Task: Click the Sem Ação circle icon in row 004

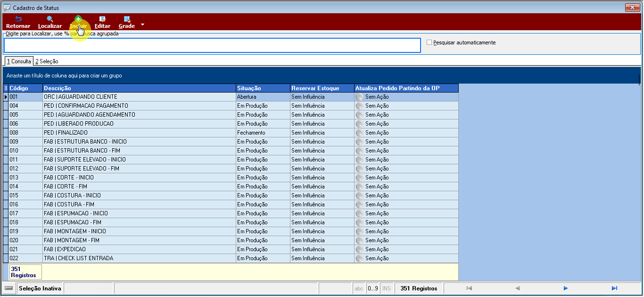Action: pyautogui.click(x=360, y=106)
